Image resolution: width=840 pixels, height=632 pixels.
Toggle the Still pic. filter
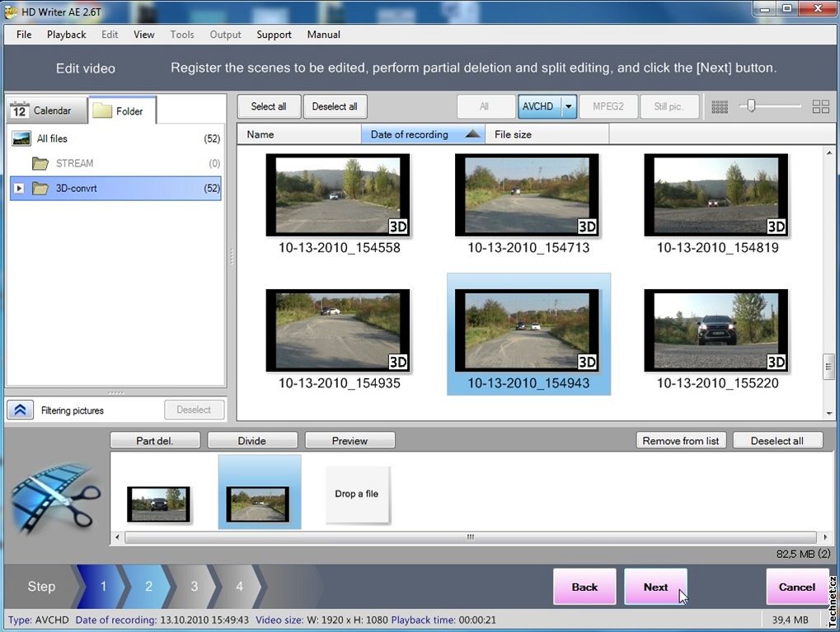(x=669, y=106)
